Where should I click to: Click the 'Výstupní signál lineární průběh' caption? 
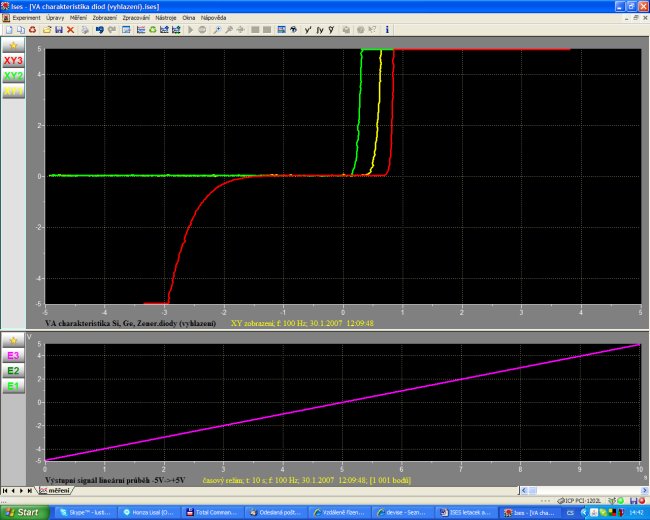tap(115, 480)
